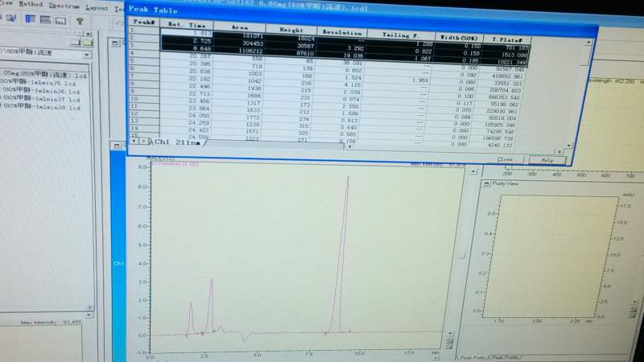Click the magnifier search toolbar icon
The height and width of the screenshot is (362, 644).
[x=11, y=18]
